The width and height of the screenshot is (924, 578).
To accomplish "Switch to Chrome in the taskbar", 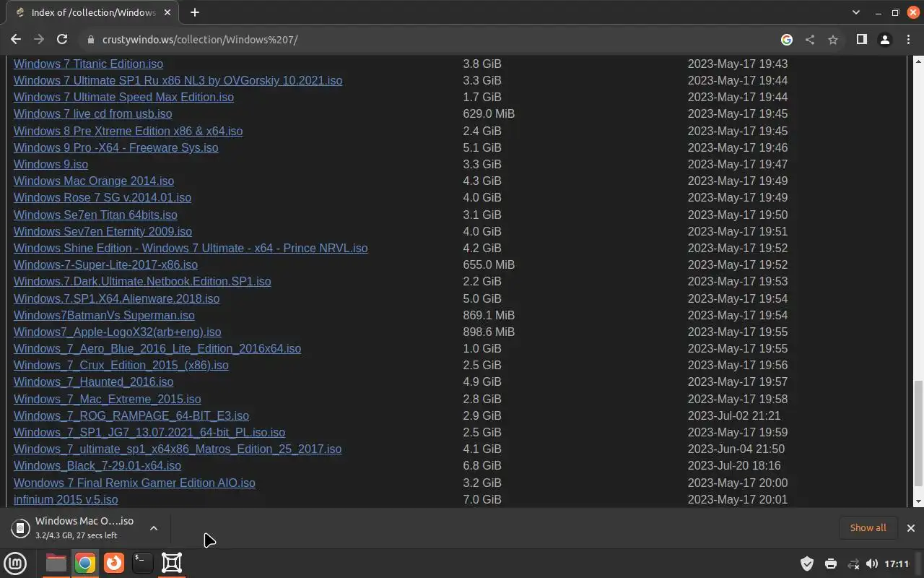I will click(x=85, y=563).
